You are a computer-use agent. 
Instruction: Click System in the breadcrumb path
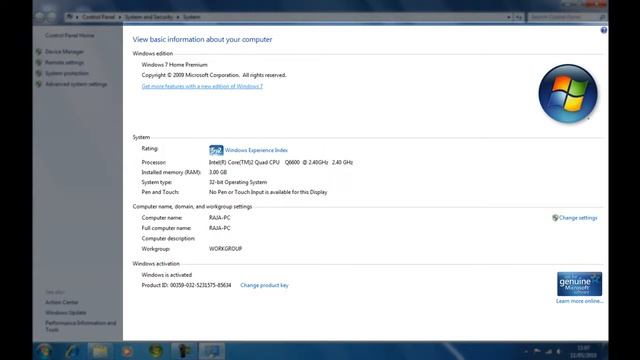pyautogui.click(x=191, y=17)
